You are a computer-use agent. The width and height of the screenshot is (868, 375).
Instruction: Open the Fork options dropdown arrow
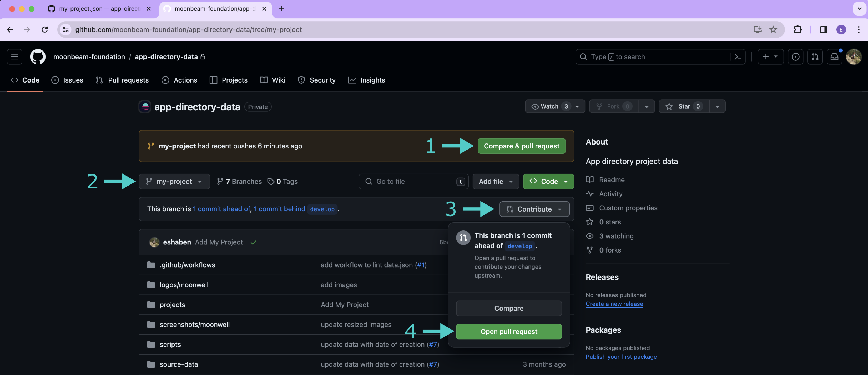click(646, 106)
